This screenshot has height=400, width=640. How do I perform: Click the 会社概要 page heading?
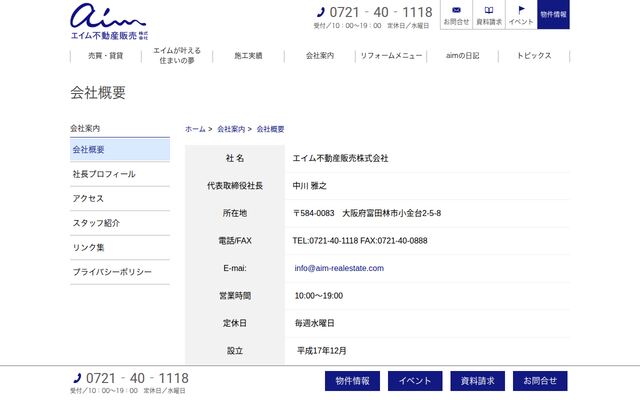tap(98, 93)
